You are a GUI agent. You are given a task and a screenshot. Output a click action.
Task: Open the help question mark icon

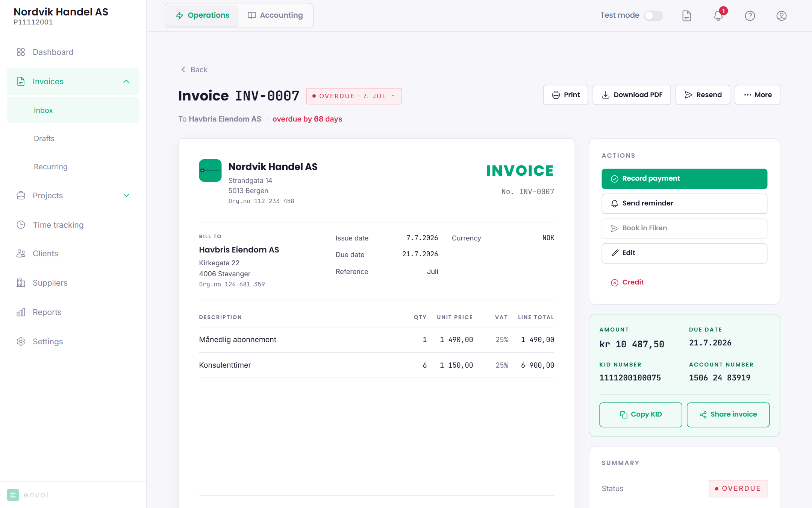[x=750, y=16]
